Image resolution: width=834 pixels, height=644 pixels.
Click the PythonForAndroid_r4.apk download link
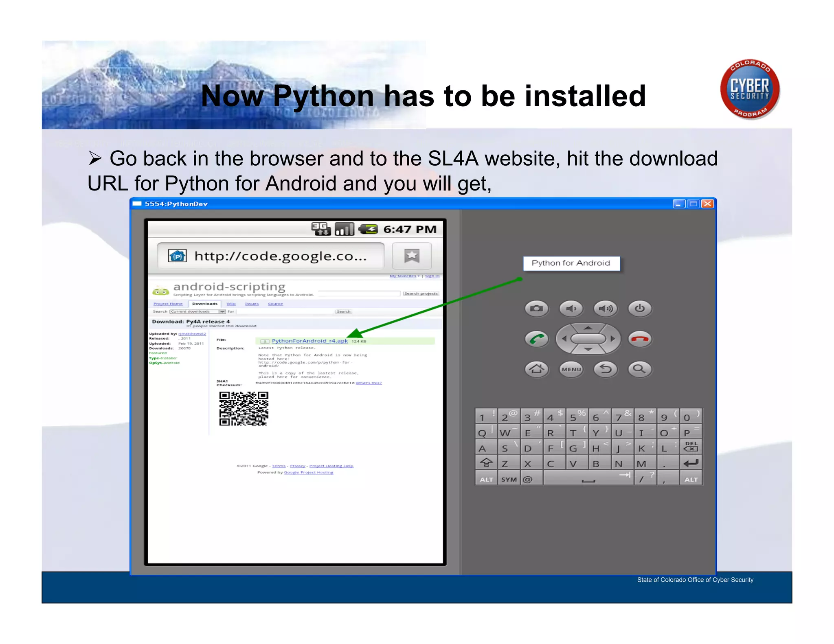point(309,341)
